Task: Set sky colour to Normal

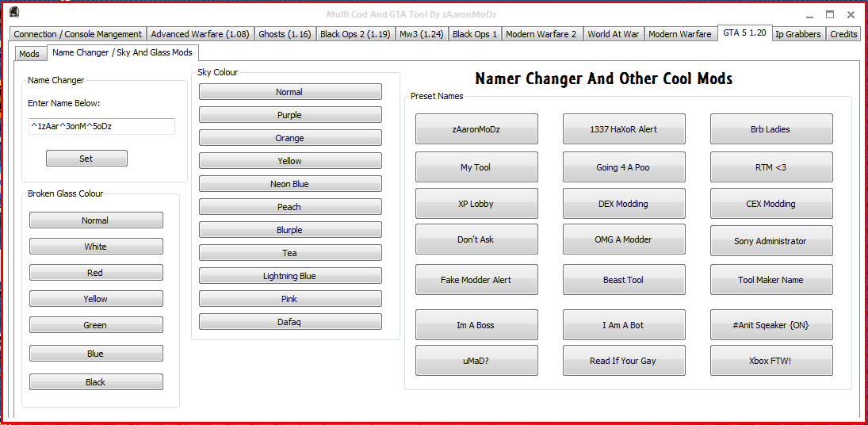Action: [x=290, y=92]
